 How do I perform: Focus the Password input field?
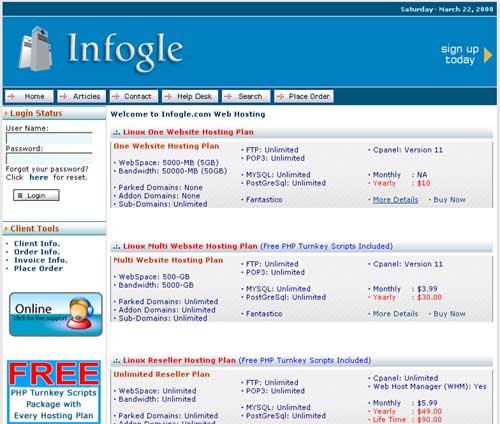[x=49, y=158]
